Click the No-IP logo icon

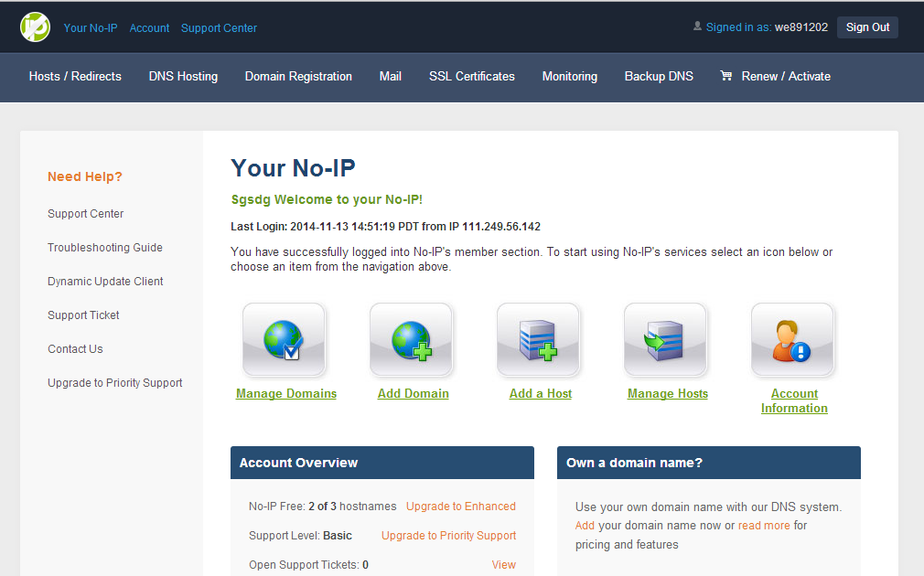(35, 27)
